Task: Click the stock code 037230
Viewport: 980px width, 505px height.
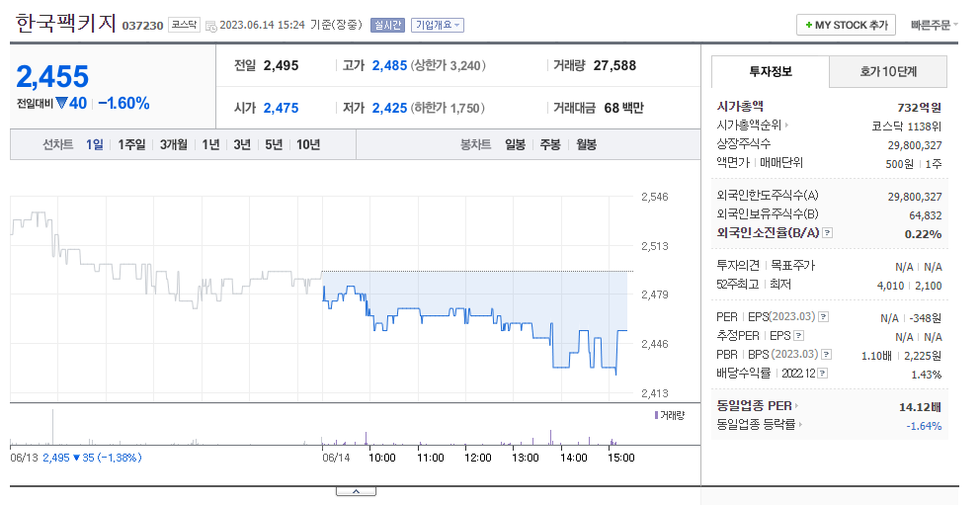Action: point(142,26)
